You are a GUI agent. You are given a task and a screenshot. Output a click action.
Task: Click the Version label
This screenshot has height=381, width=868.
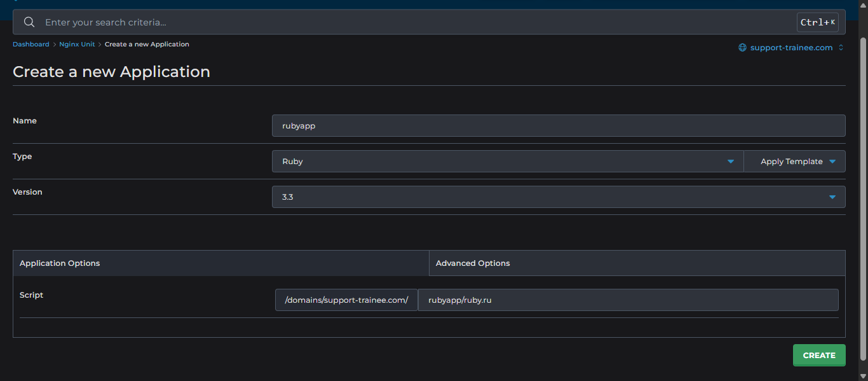pyautogui.click(x=27, y=192)
